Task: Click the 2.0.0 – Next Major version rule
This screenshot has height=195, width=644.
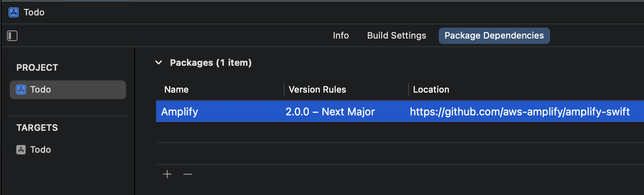Action: [330, 112]
